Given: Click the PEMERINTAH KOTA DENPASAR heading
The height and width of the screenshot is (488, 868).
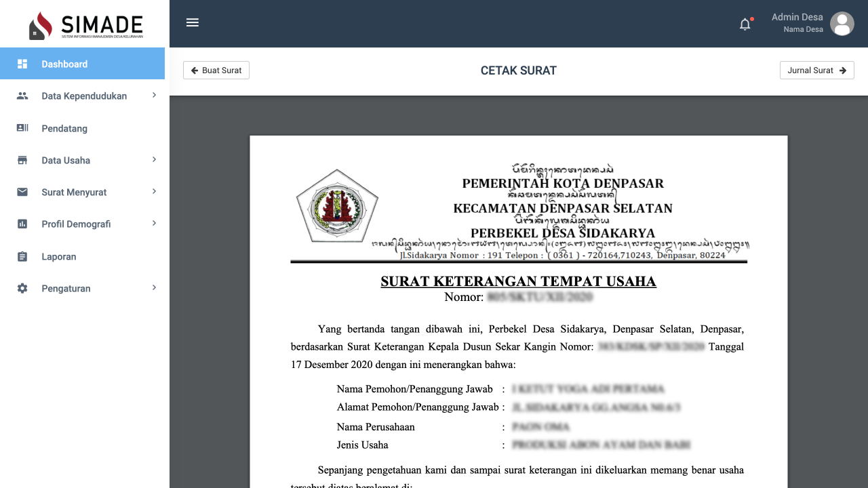Looking at the screenshot, I should tap(563, 184).
